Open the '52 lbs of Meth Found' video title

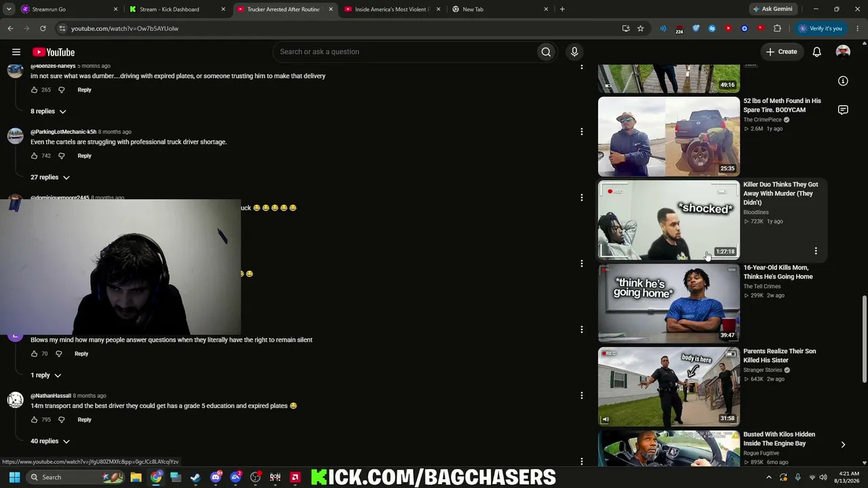782,106
